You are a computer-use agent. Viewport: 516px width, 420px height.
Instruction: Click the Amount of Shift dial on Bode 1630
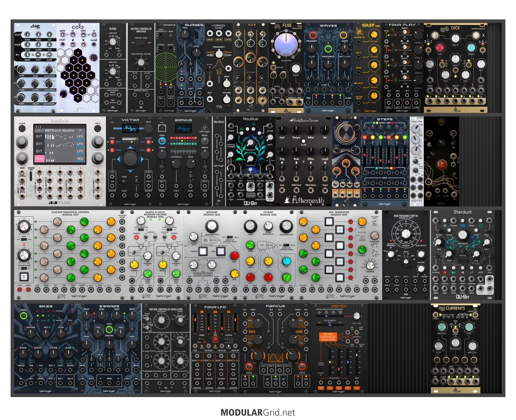(x=406, y=234)
